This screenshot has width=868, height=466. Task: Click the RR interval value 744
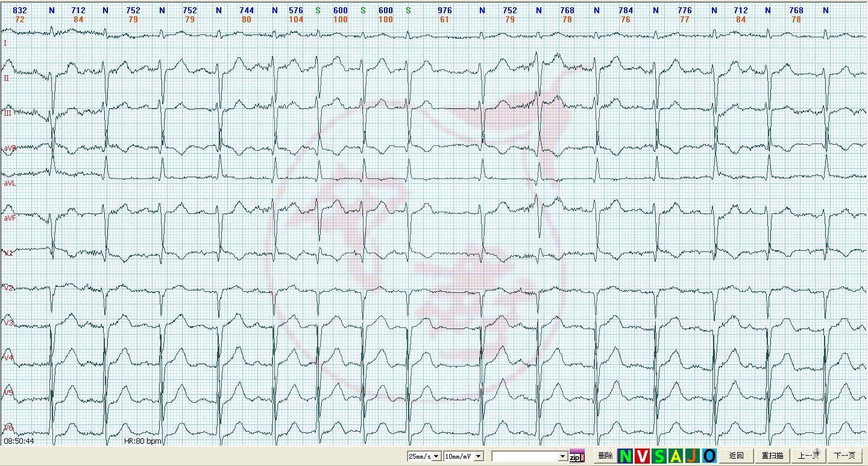[247, 10]
